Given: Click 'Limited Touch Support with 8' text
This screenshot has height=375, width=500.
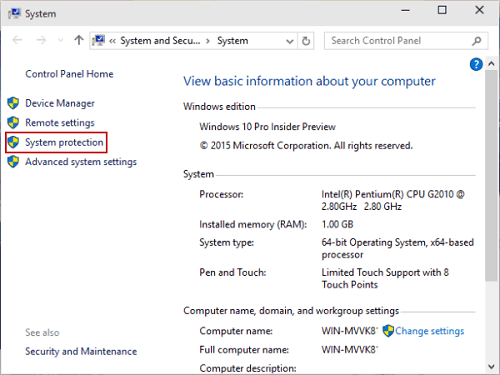Looking at the screenshot, I should pos(385,272).
